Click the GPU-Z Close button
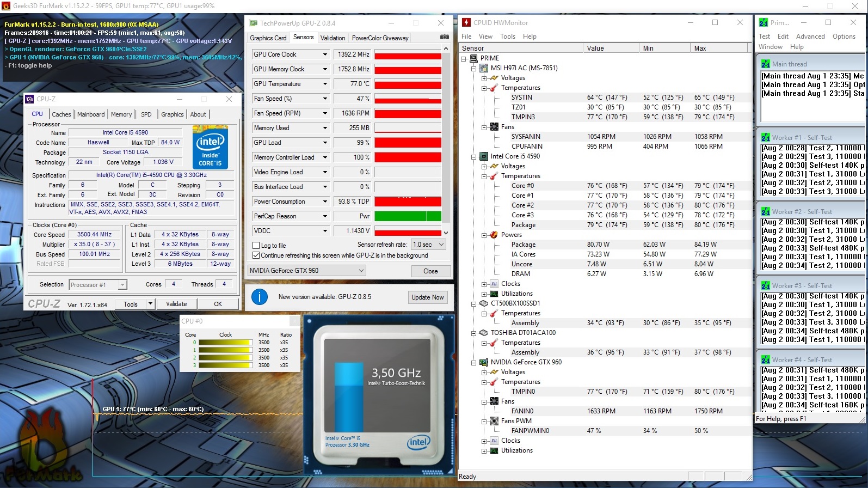This screenshot has width=868, height=488. tap(430, 271)
